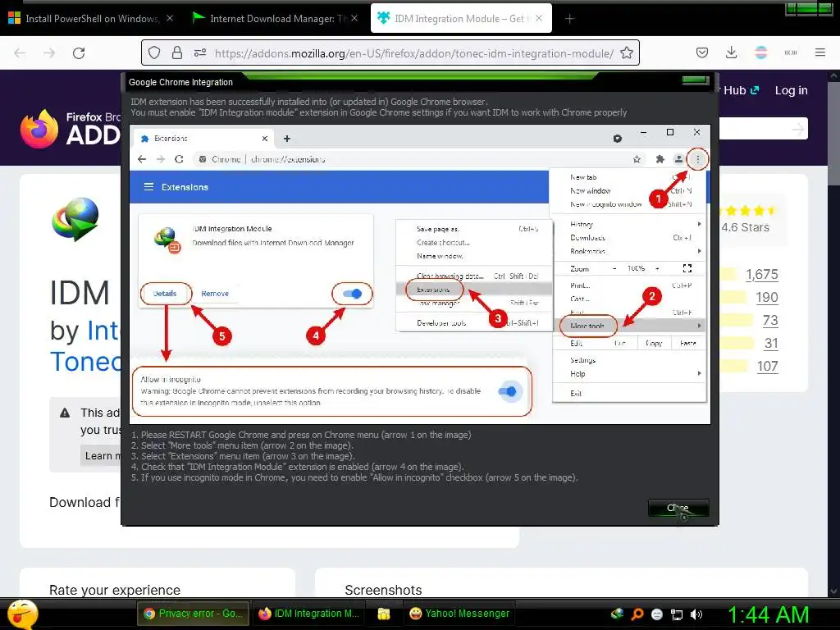Open network status icon in the system tray

coord(677,614)
